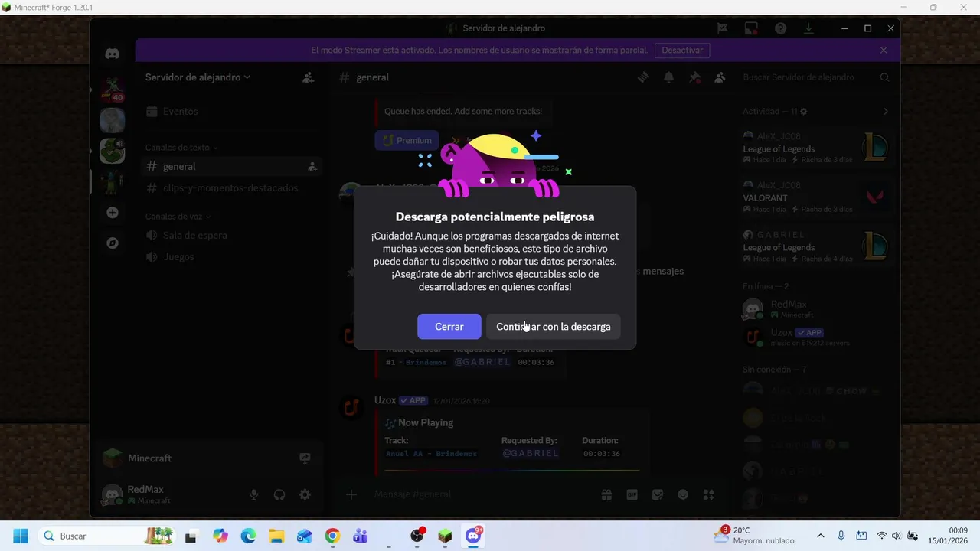Open AleX_JC08 VALORANT activity card
This screenshot has width=980, height=551.
pyautogui.click(x=815, y=197)
